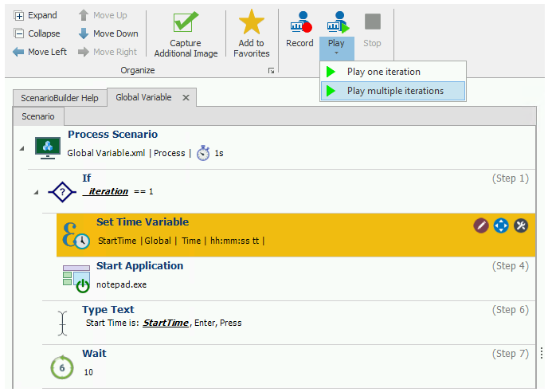Click blue move icon on Set Time Variable
548x392 pixels.
(501, 225)
